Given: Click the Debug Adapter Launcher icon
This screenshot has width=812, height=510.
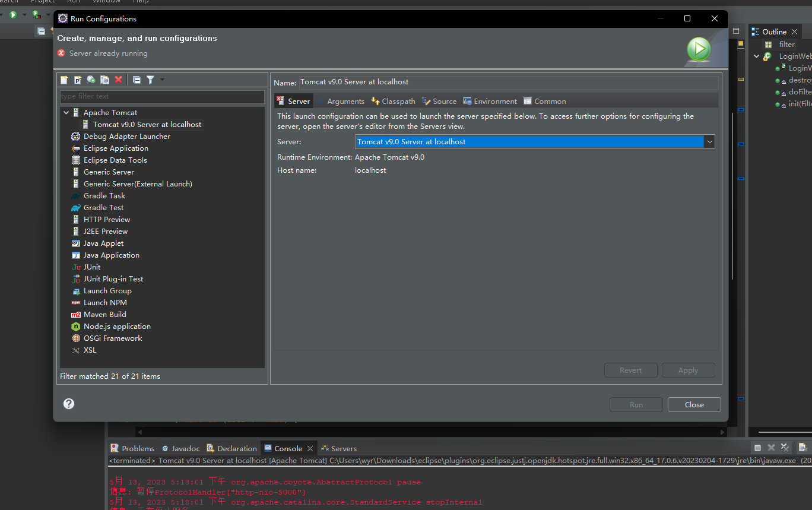Looking at the screenshot, I should point(76,136).
